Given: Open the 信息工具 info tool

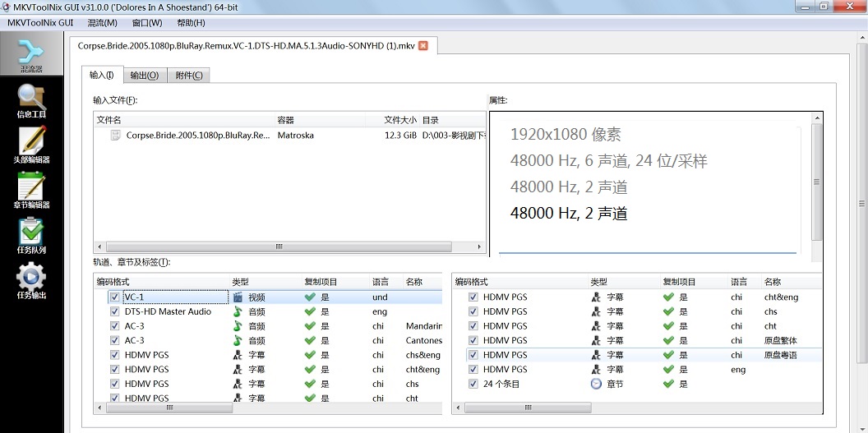Looking at the screenshot, I should (31, 101).
